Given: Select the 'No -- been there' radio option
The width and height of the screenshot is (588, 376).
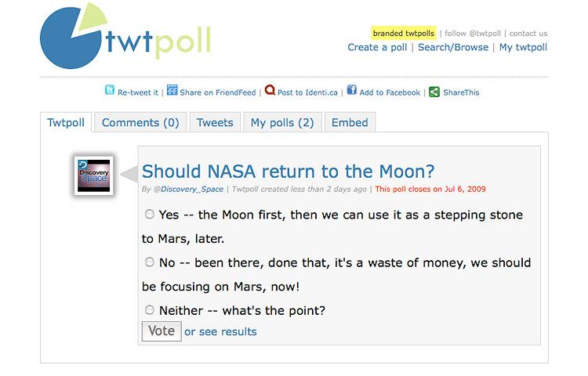Looking at the screenshot, I should (x=150, y=262).
